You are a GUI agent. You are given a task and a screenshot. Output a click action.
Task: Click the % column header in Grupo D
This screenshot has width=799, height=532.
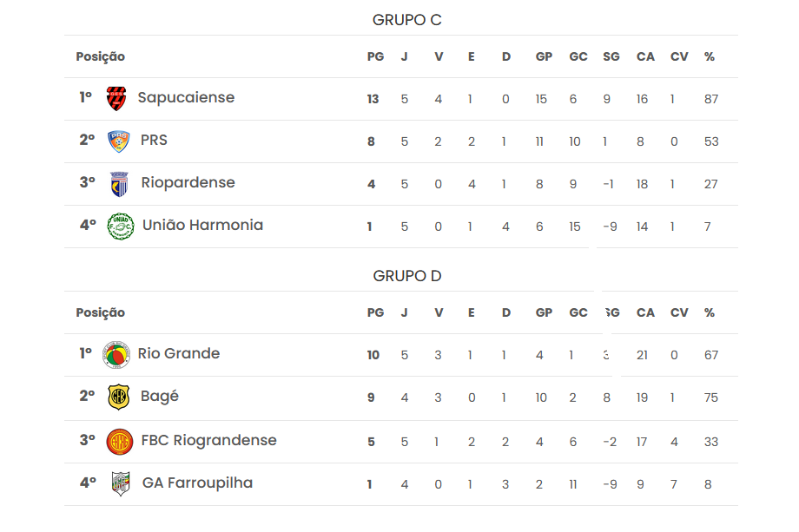pyautogui.click(x=710, y=313)
